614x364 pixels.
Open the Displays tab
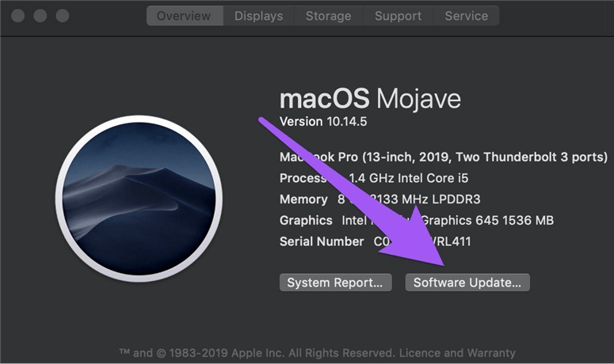[258, 16]
